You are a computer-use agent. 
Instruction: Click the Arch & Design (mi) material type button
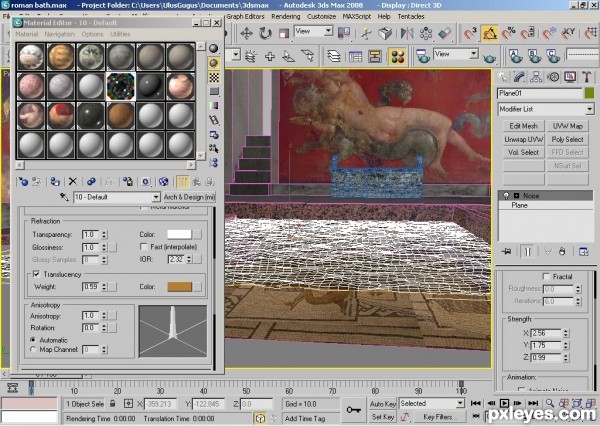pyautogui.click(x=189, y=197)
